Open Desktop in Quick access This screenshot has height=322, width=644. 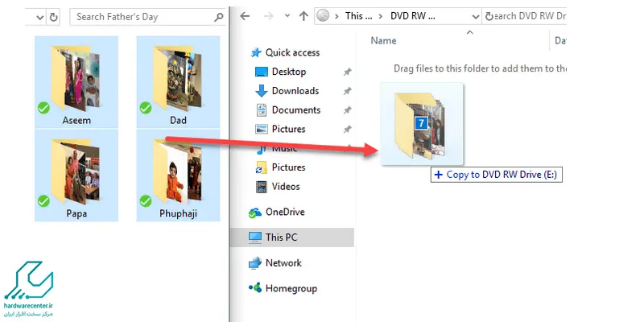click(288, 72)
